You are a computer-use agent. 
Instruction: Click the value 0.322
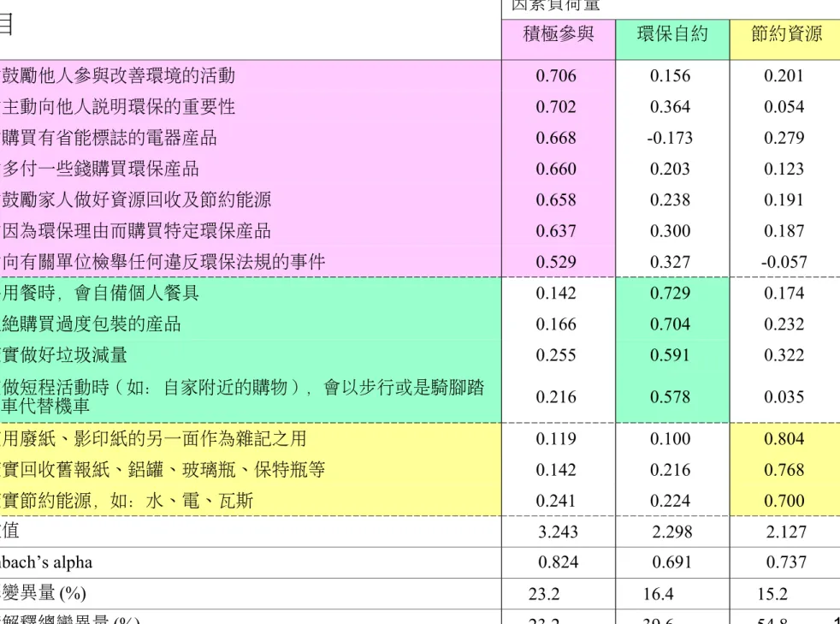pos(784,355)
